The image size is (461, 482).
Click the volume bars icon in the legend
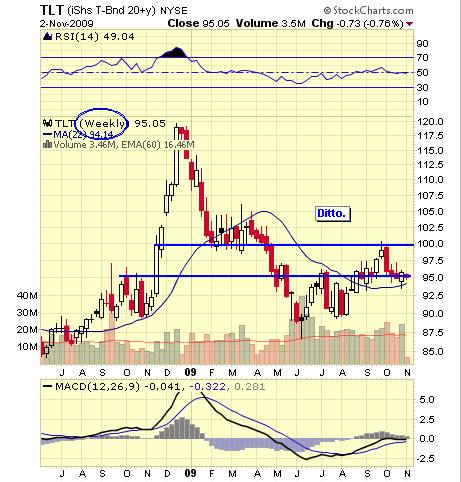point(48,145)
